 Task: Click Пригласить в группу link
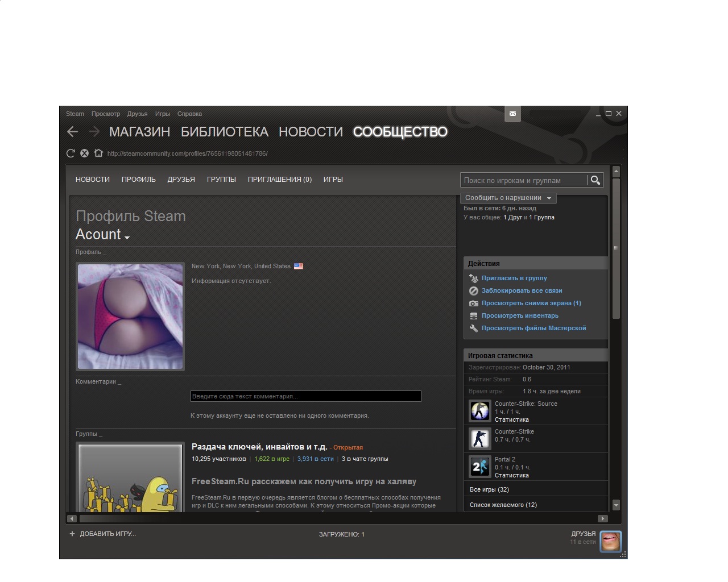[x=514, y=278]
